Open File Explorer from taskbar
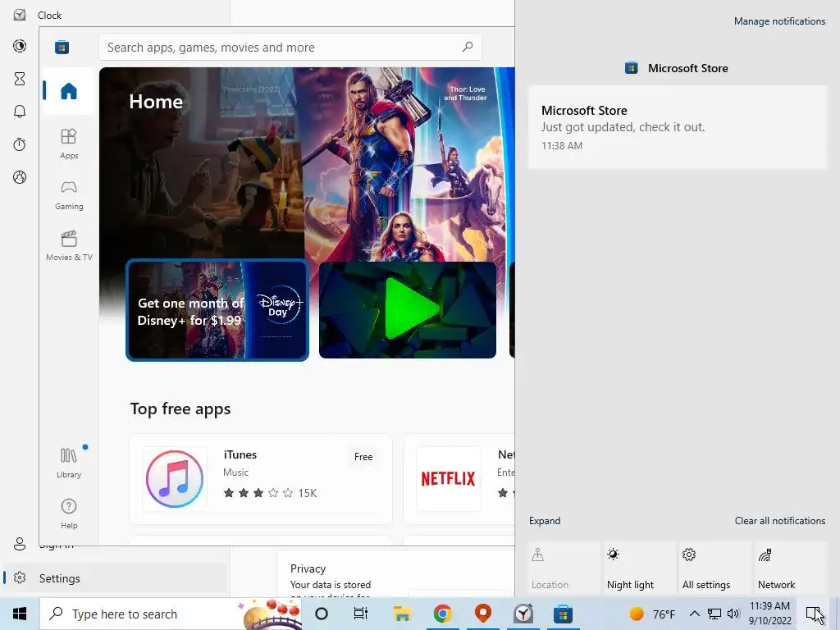Image resolution: width=840 pixels, height=630 pixels. tap(402, 614)
